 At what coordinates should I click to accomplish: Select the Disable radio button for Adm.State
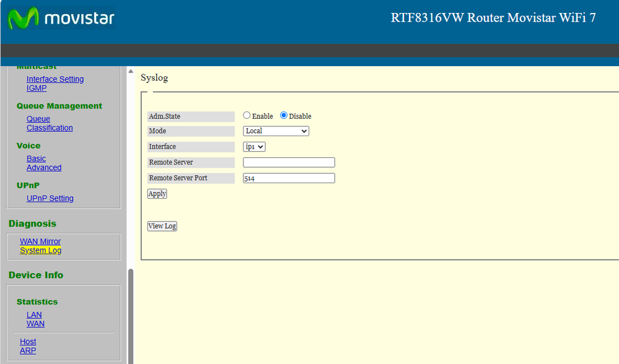(x=283, y=116)
